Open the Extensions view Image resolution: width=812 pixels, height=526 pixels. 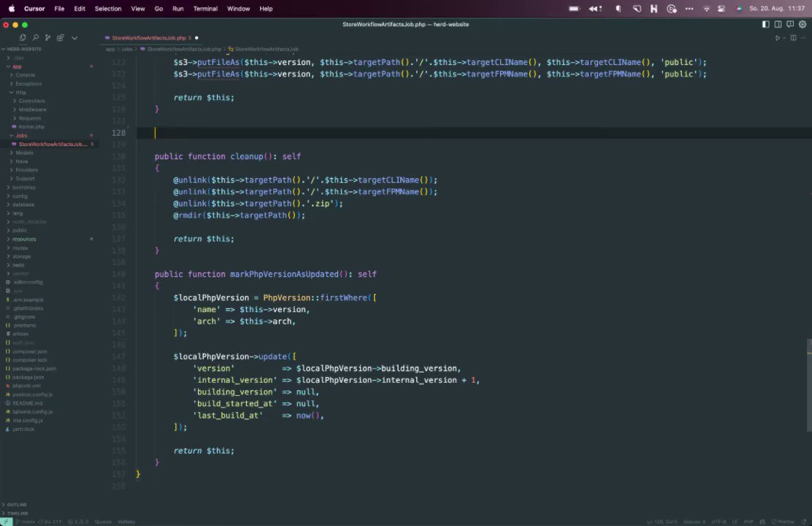click(61, 37)
